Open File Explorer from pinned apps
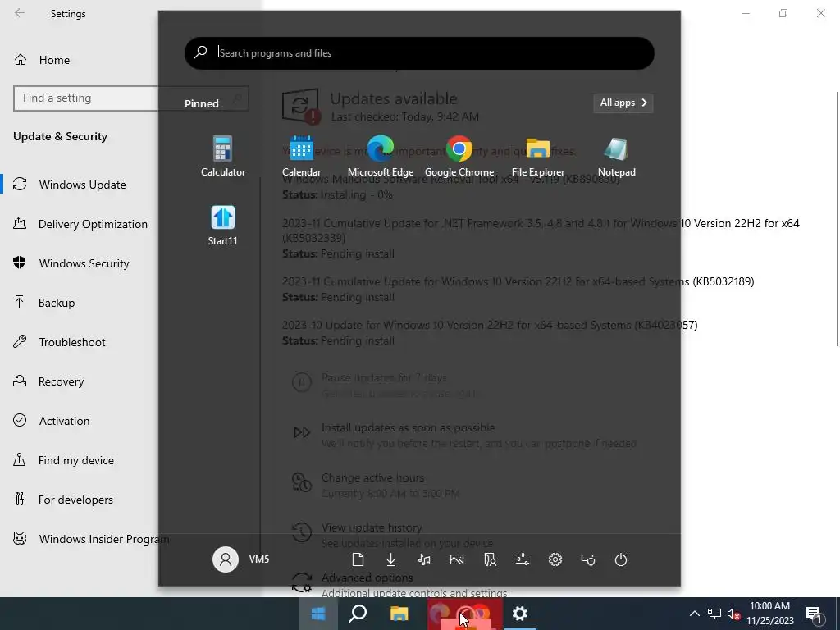Image resolution: width=840 pixels, height=630 pixels. click(538, 156)
